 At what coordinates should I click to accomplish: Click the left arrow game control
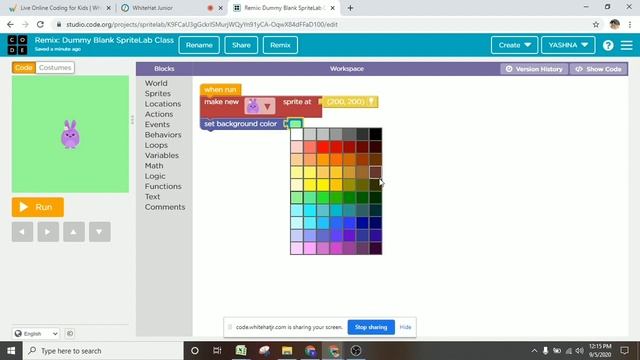pyautogui.click(x=22, y=232)
